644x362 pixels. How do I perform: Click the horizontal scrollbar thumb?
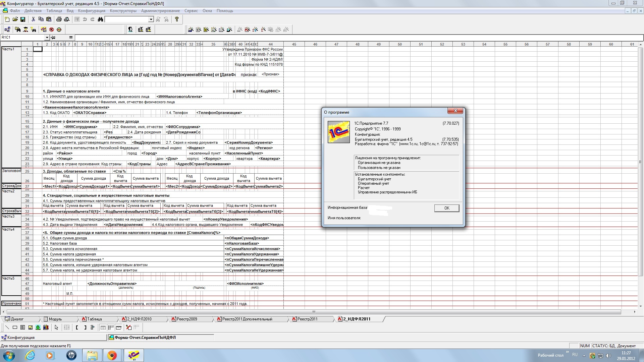314,312
